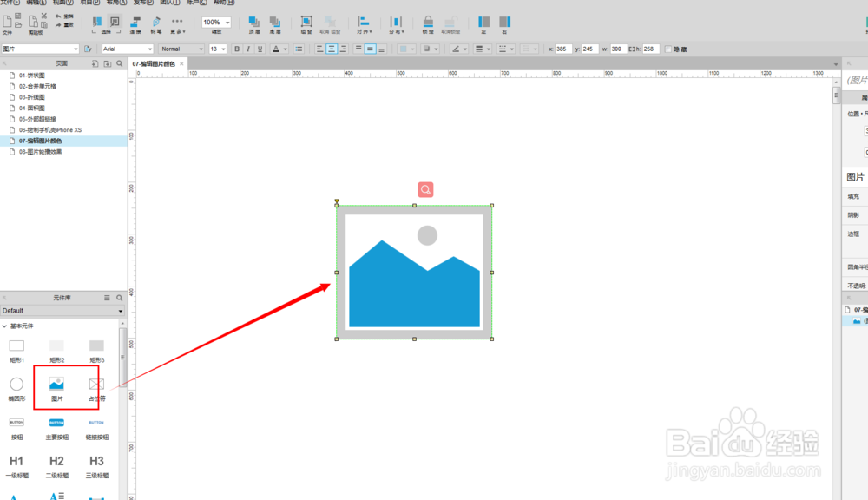Open the 分布 distribute dropdown
This screenshot has height=500, width=868.
(x=396, y=24)
